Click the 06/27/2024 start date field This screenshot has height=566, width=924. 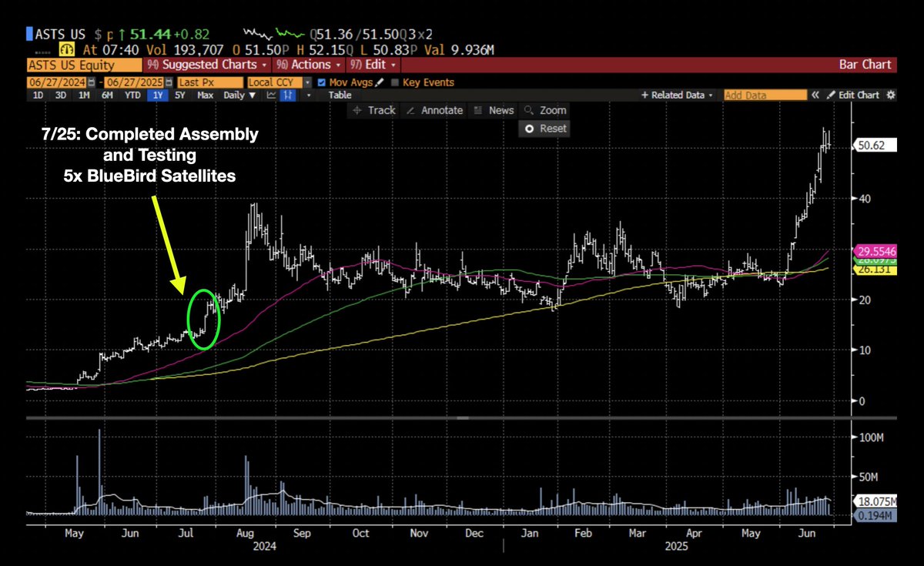pyautogui.click(x=56, y=82)
